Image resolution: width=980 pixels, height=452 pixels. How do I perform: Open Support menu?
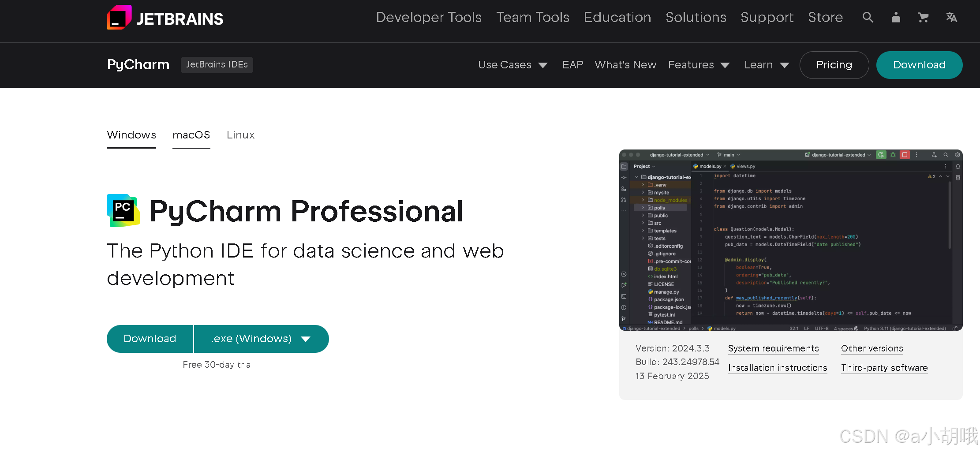pyautogui.click(x=767, y=17)
